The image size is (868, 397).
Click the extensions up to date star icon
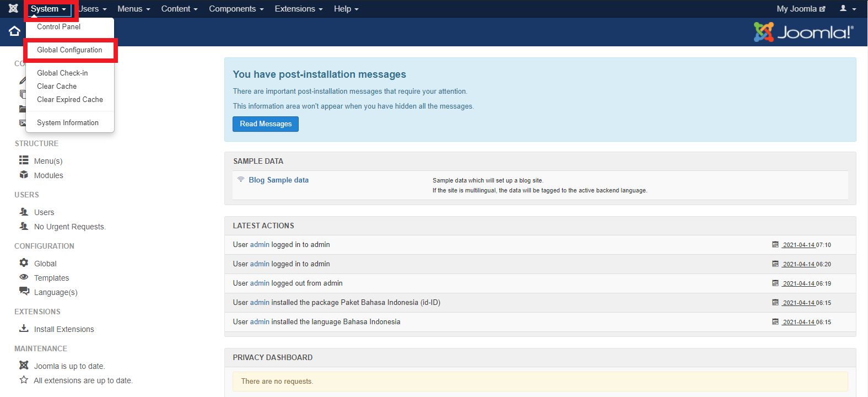[x=24, y=379]
